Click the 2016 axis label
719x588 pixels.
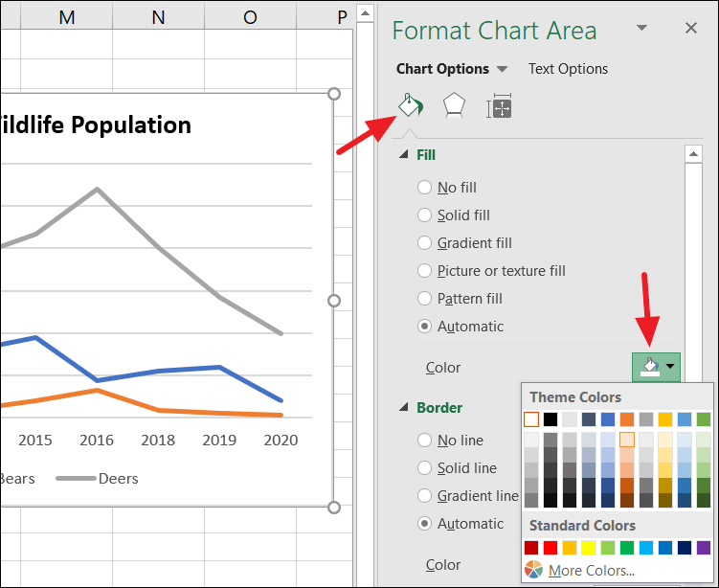point(97,440)
